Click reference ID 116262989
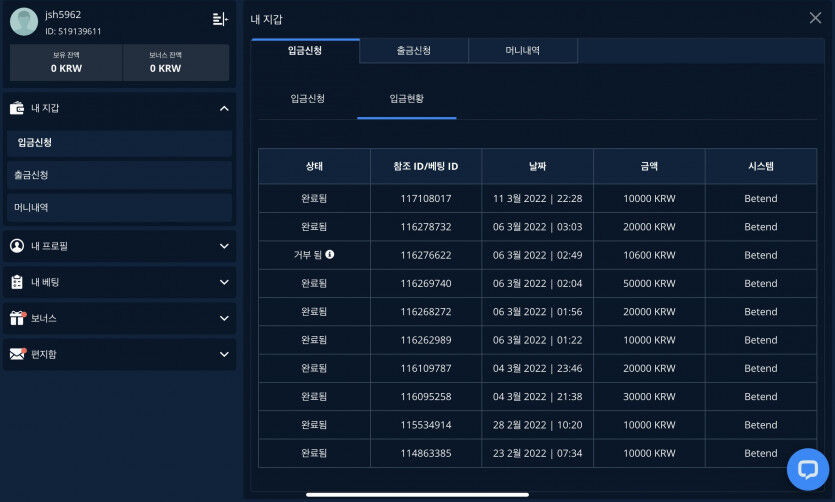The image size is (835, 502). tap(426, 340)
